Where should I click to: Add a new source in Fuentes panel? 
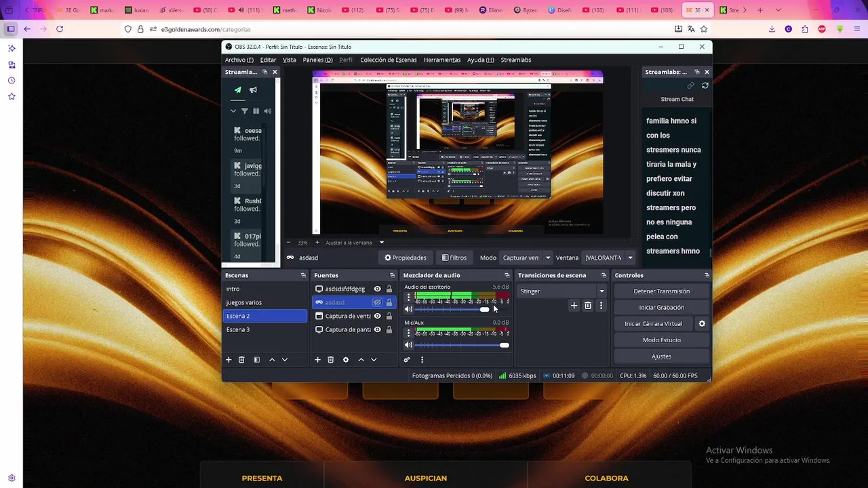317,360
